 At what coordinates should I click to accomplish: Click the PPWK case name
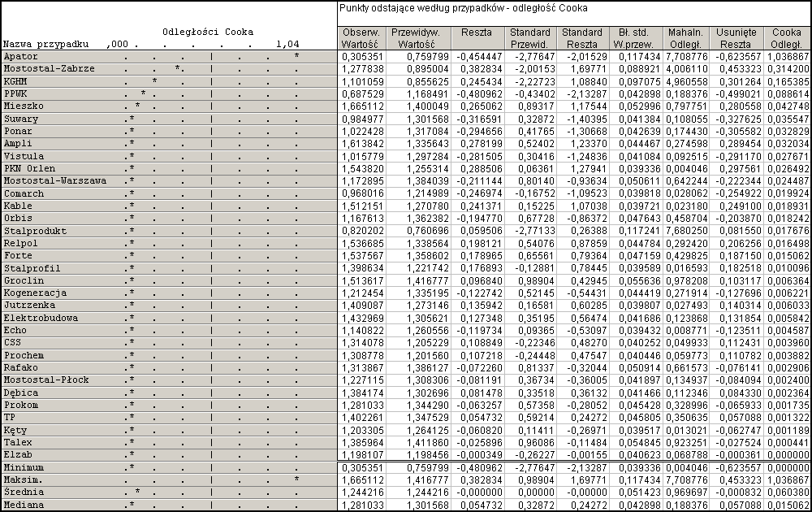click(x=15, y=93)
